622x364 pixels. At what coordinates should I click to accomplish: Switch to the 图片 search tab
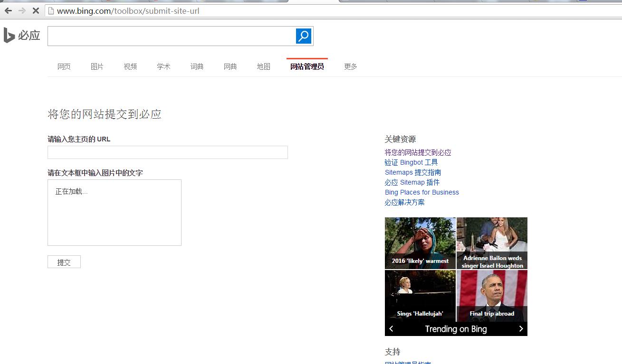click(97, 66)
